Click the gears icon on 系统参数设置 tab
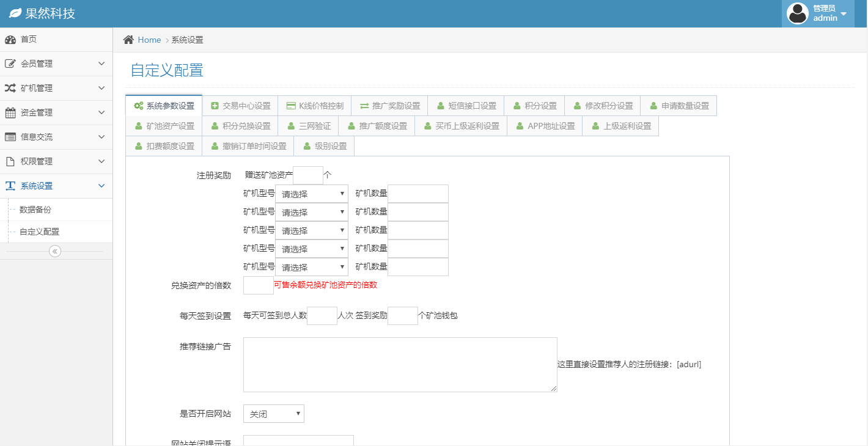This screenshot has height=446, width=868. (139, 106)
